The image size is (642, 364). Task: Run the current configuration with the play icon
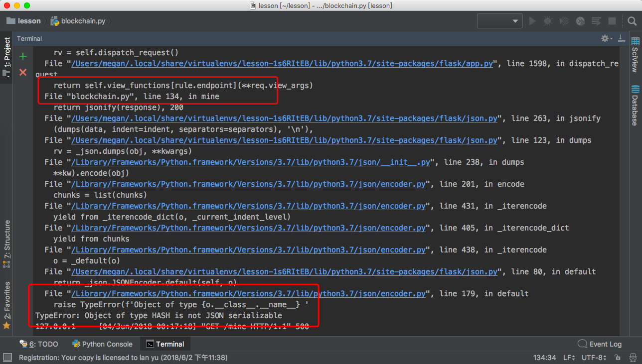click(x=532, y=21)
